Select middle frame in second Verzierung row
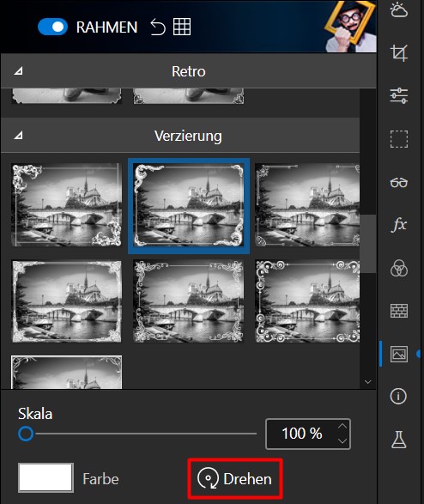This screenshot has height=504, width=424. tap(189, 301)
